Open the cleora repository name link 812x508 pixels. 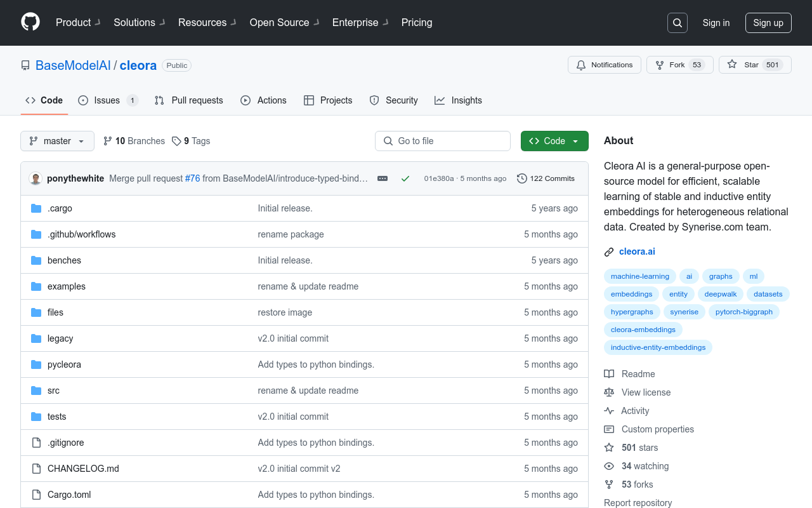click(x=138, y=65)
